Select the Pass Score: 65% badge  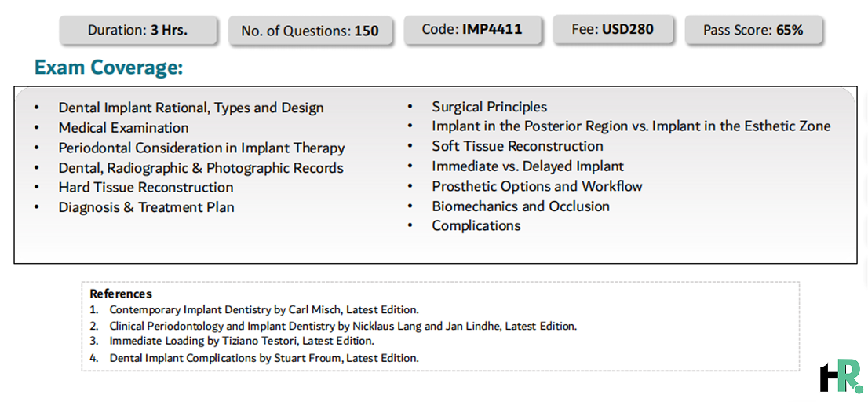753,31
